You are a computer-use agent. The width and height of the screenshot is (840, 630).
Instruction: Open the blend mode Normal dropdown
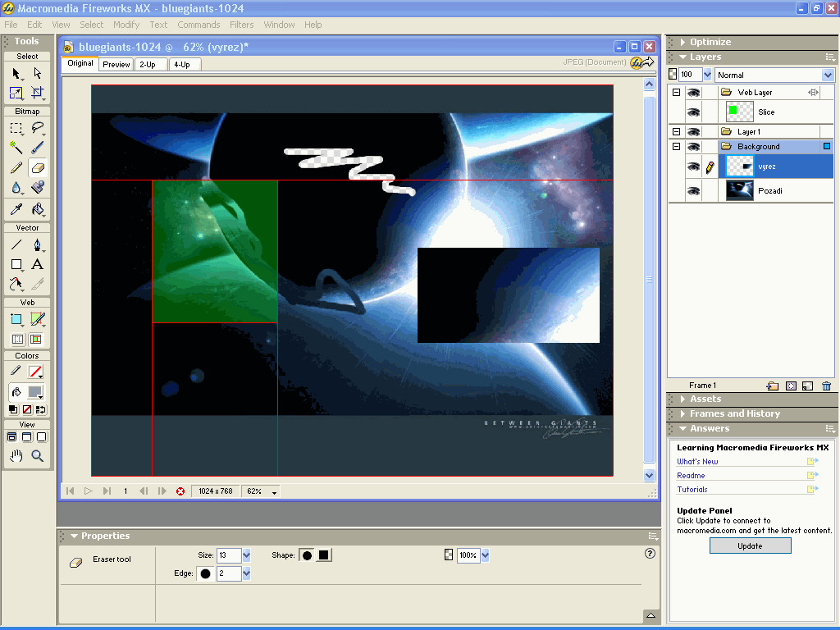click(828, 75)
